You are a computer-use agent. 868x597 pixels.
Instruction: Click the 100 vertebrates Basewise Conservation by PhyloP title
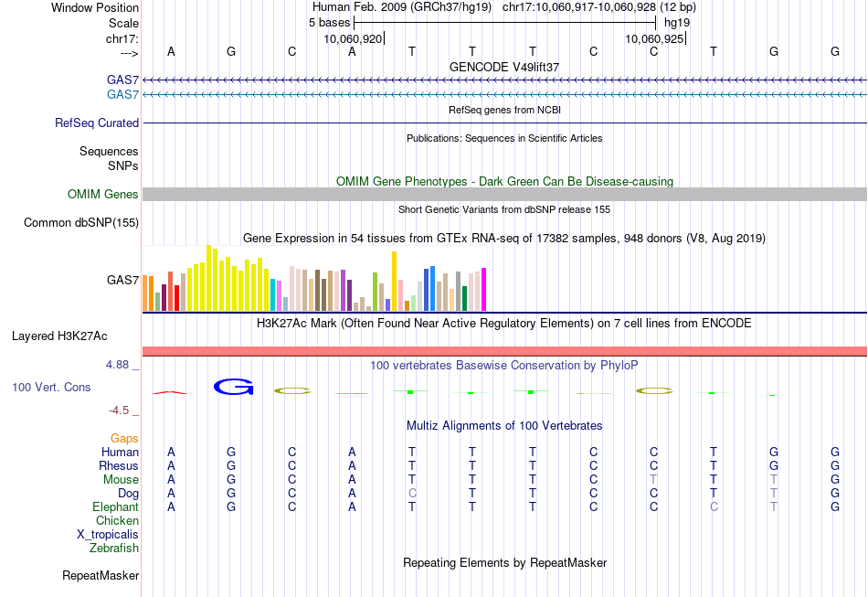click(504, 365)
